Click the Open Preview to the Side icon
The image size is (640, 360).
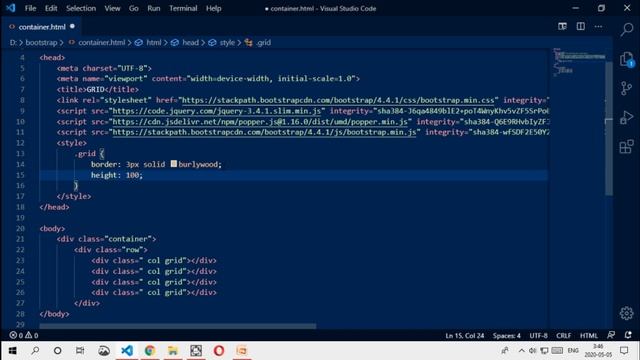[562, 27]
